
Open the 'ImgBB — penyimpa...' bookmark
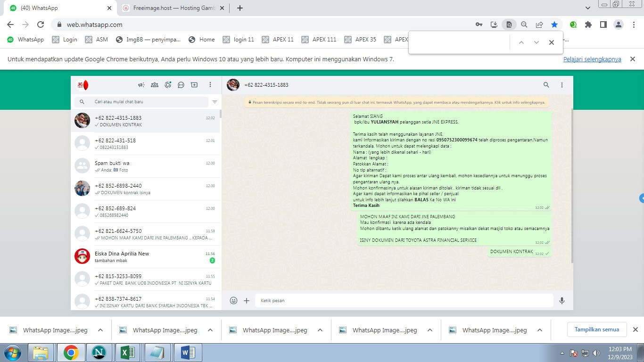(x=148, y=40)
